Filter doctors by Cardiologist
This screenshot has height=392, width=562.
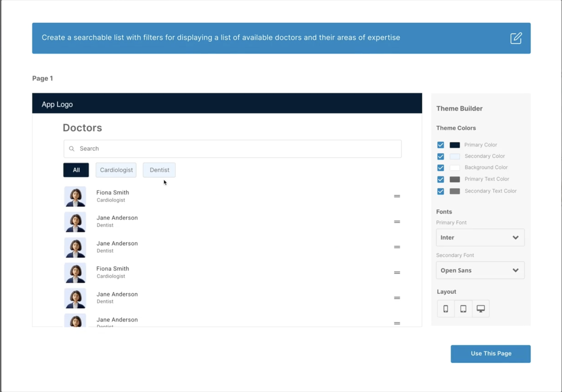click(116, 170)
